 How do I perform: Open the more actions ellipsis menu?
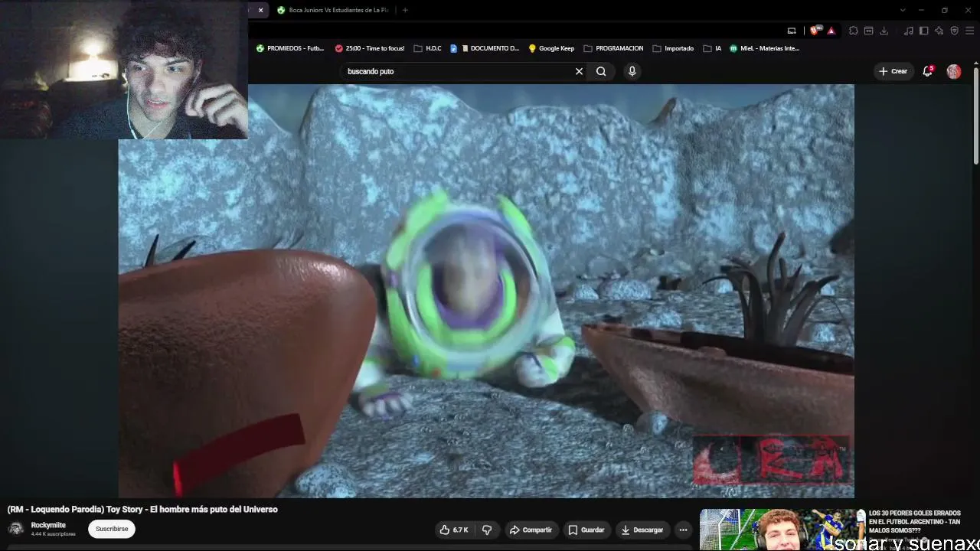click(x=683, y=530)
